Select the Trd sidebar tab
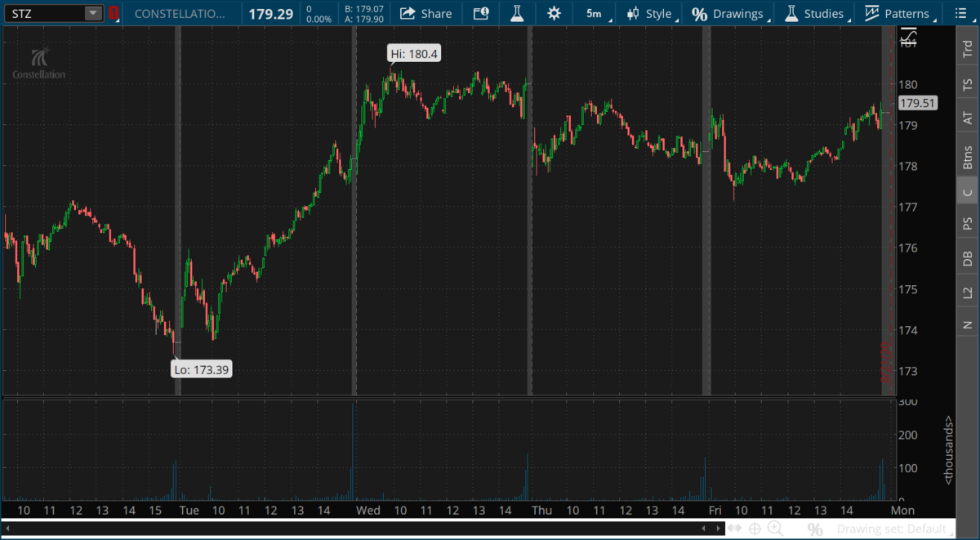The image size is (980, 540). (968, 49)
